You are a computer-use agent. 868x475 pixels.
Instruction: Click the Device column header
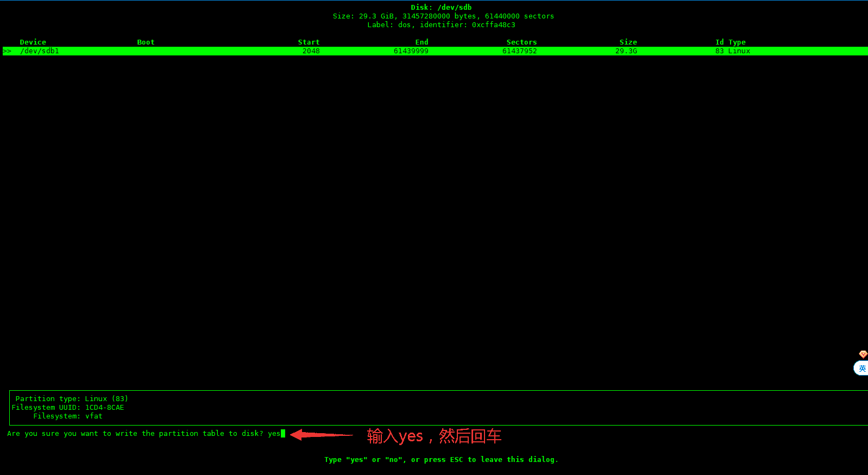click(33, 42)
